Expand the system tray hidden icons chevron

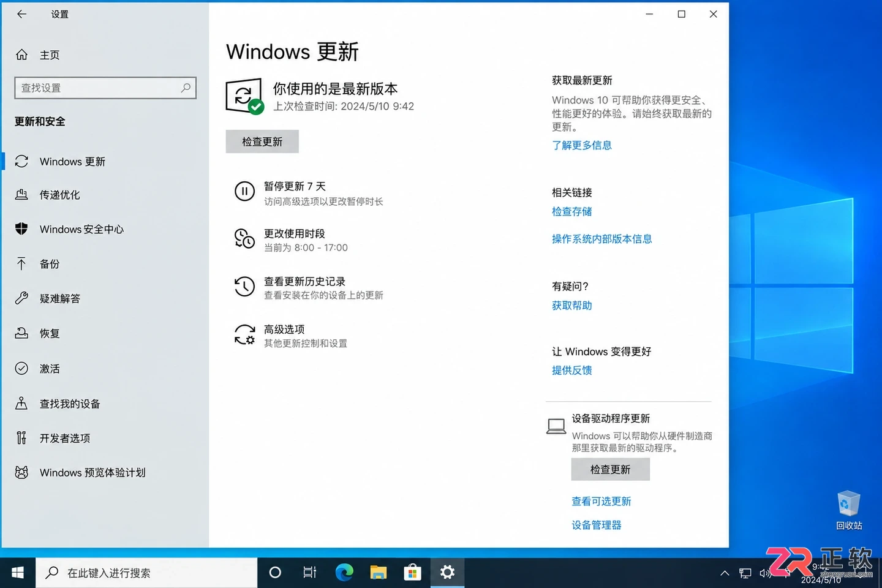725,573
